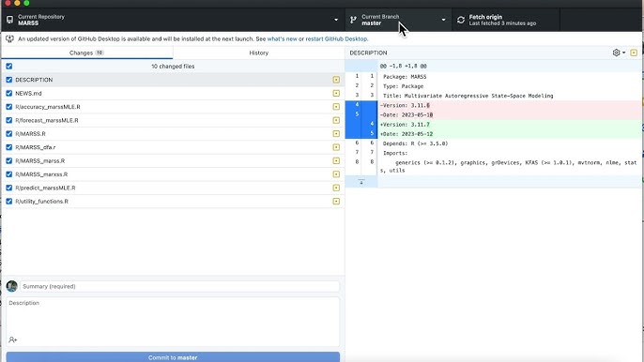
Task: Open the diff settings gear icon
Action: tap(616, 53)
